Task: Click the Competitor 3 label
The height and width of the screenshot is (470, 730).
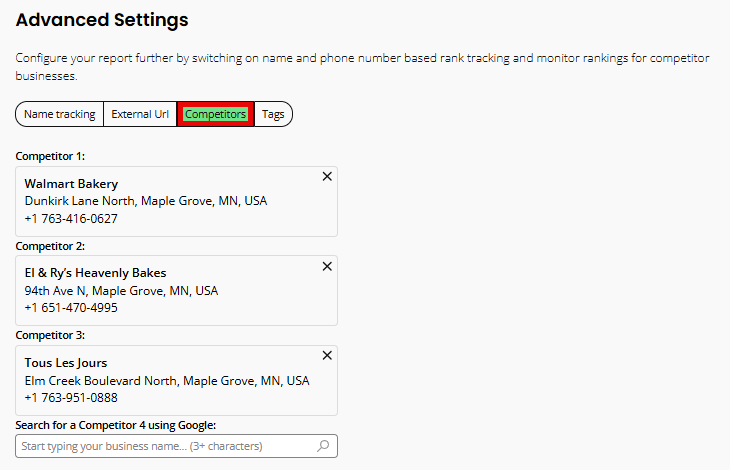Action: point(50,335)
